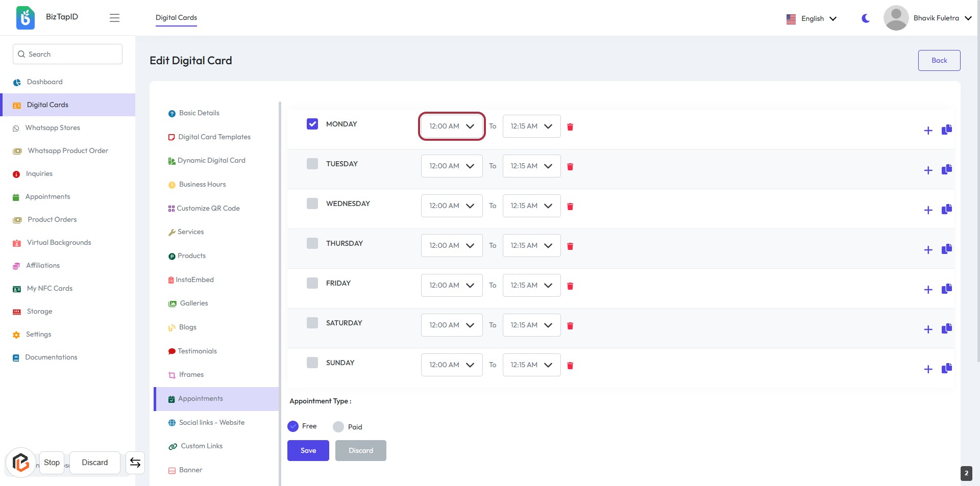Uncheck the Monday checkbox
Image resolution: width=980 pixels, height=486 pixels.
[x=312, y=124]
